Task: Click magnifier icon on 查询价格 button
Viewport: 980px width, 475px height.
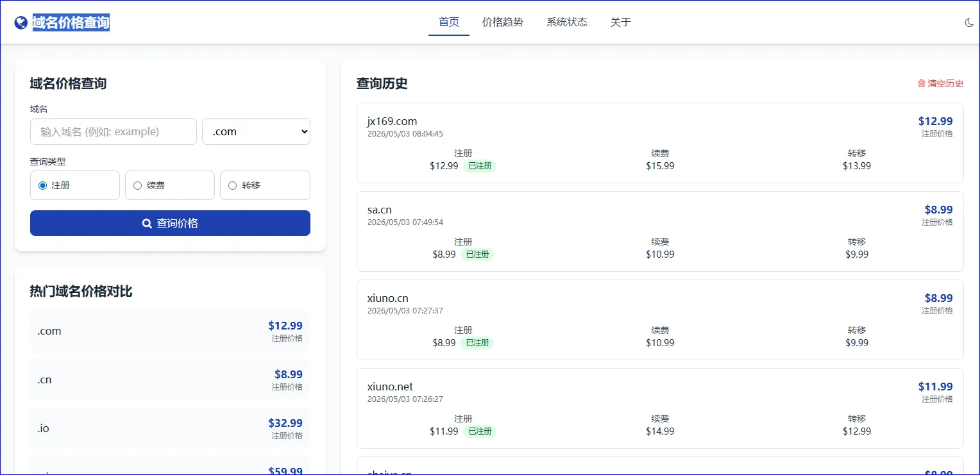Action: [x=147, y=224]
